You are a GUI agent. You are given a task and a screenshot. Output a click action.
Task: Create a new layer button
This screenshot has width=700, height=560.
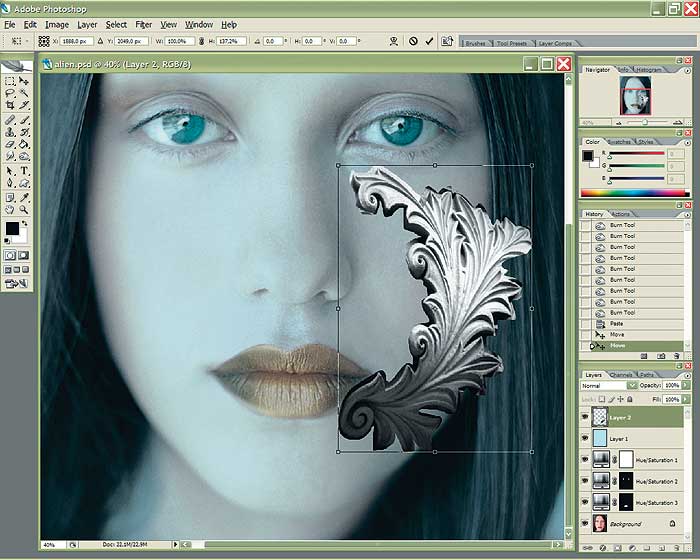pyautogui.click(x=662, y=547)
